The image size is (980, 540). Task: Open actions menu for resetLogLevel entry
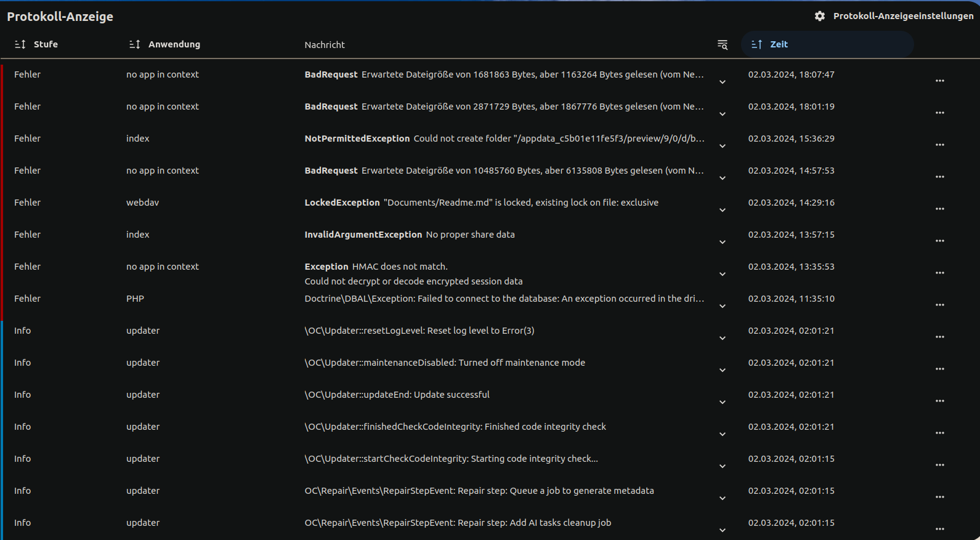[940, 337]
